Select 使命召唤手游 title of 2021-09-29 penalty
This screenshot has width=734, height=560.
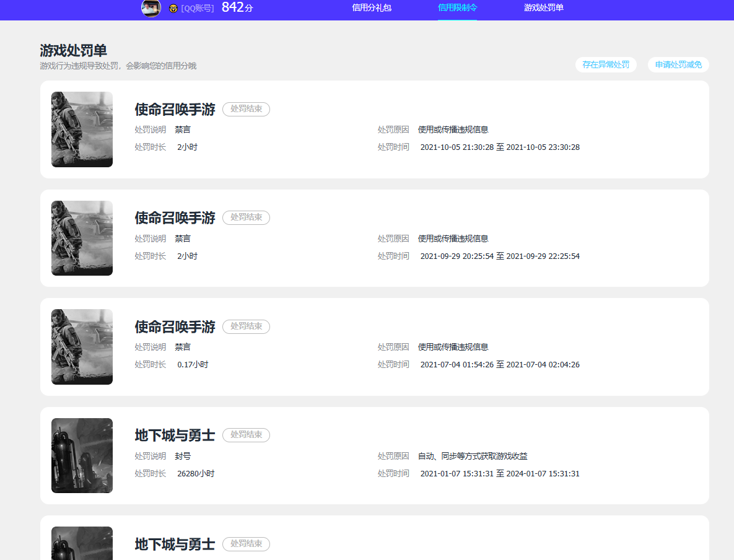[175, 217]
